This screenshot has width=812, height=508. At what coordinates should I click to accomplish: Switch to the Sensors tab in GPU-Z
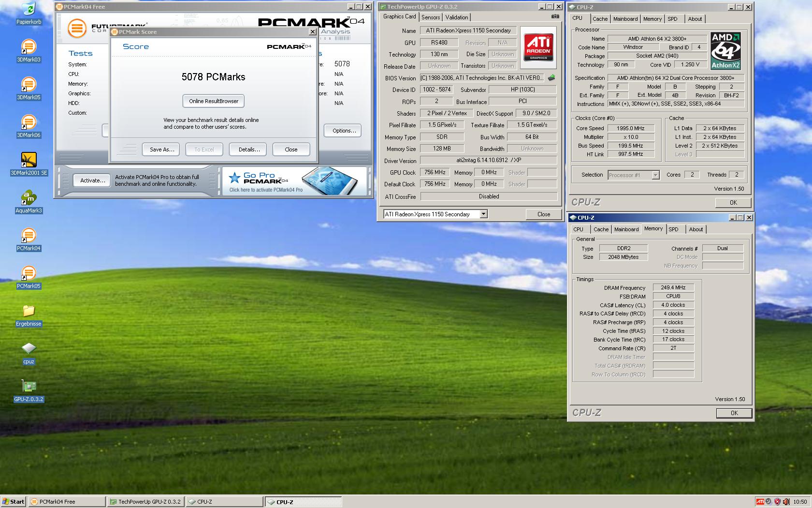click(x=430, y=17)
